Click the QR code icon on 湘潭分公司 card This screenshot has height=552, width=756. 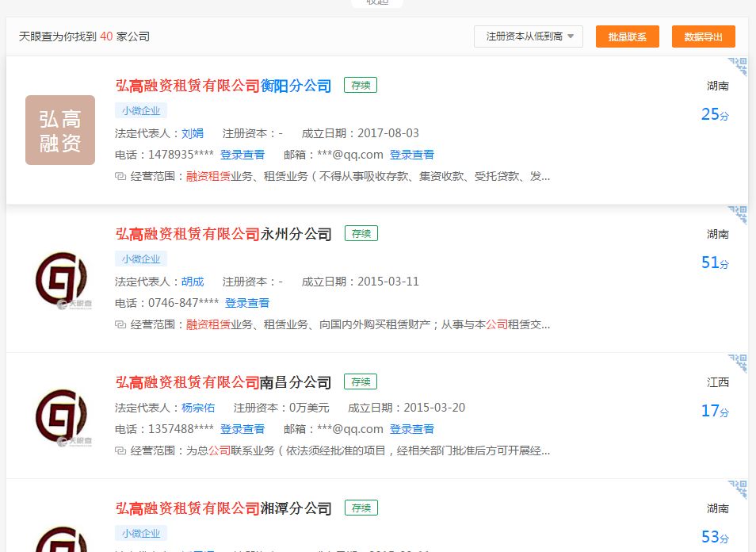pos(738,489)
